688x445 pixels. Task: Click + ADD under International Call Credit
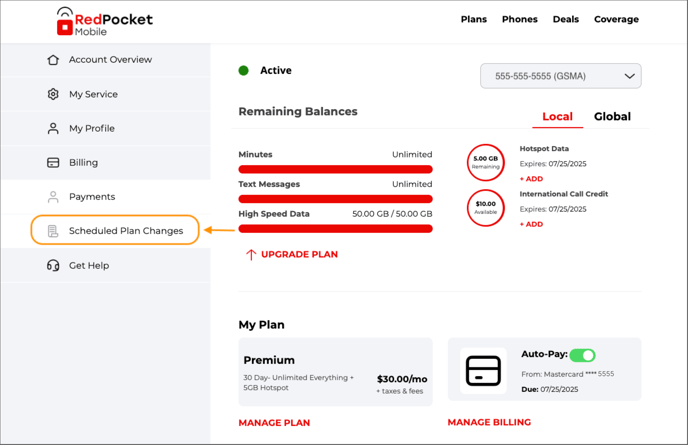(x=531, y=224)
